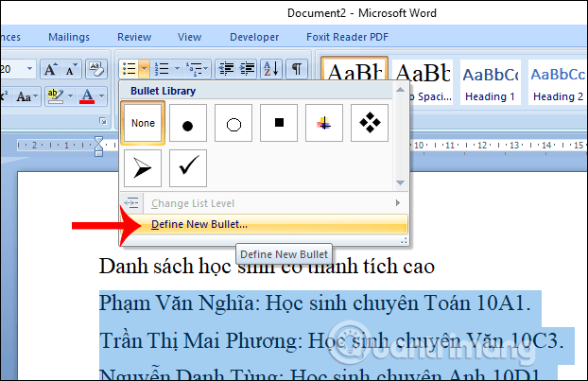The height and width of the screenshot is (381, 588).
Task: Select the solid round bullet
Action: tap(188, 123)
